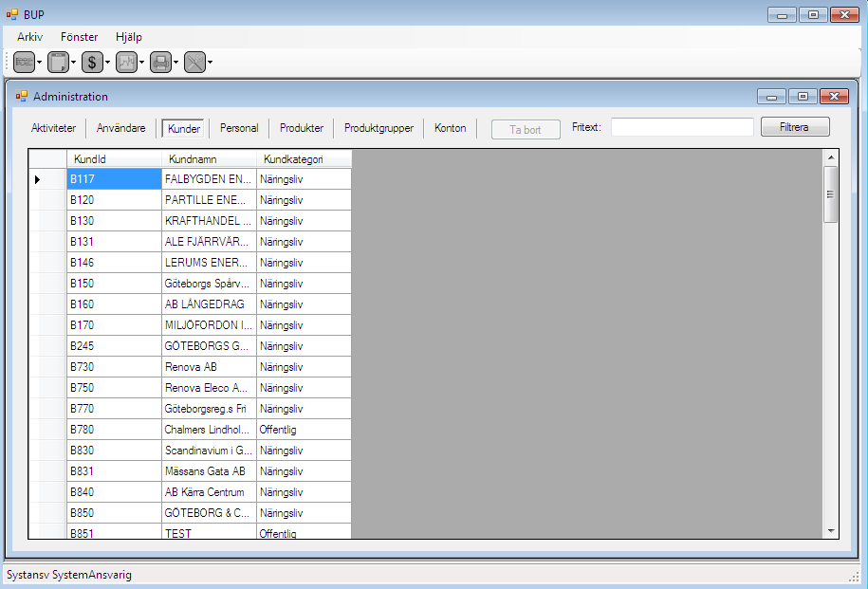Click the Kundnamn column header

[209, 159]
